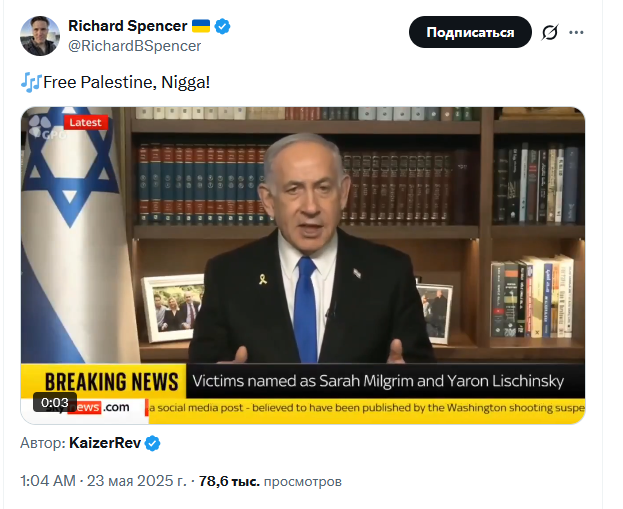Screen dimensions: 623x509
Task: Open the 1:04 AM timestamp link
Action: (x=103, y=481)
